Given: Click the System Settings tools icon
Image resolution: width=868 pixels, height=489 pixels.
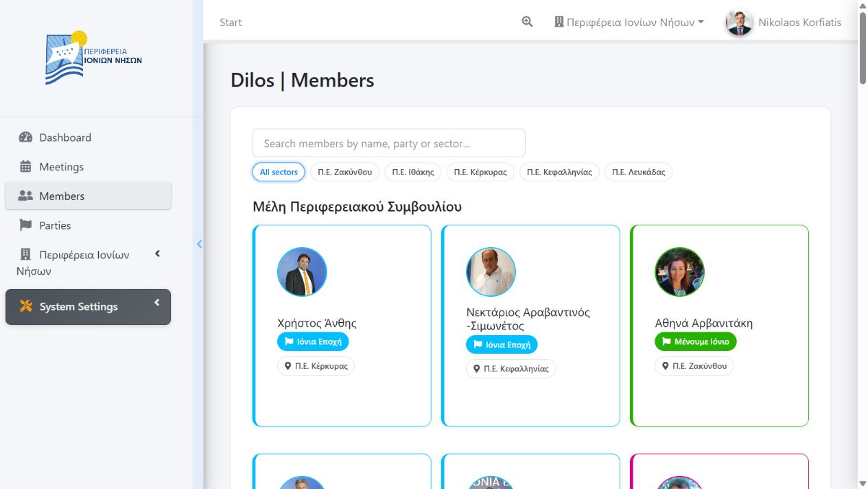Looking at the screenshot, I should click(26, 306).
